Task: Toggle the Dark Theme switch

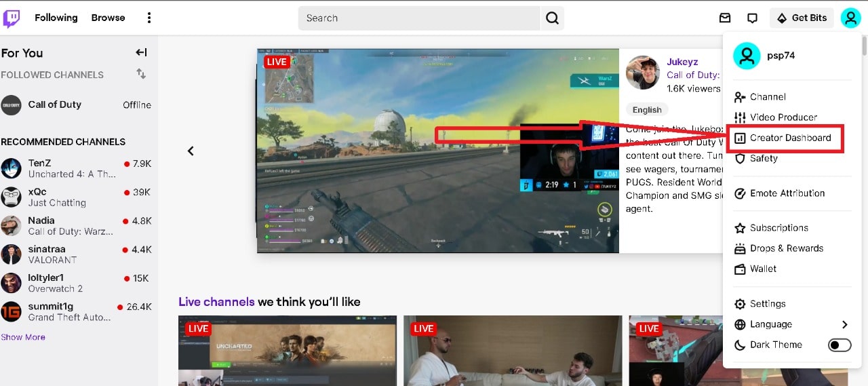Action: click(840, 345)
